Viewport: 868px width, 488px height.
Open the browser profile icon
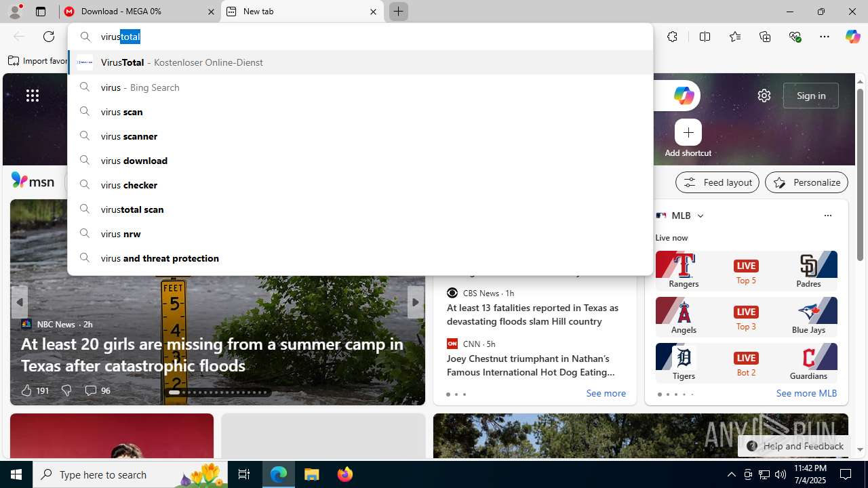[x=14, y=11]
